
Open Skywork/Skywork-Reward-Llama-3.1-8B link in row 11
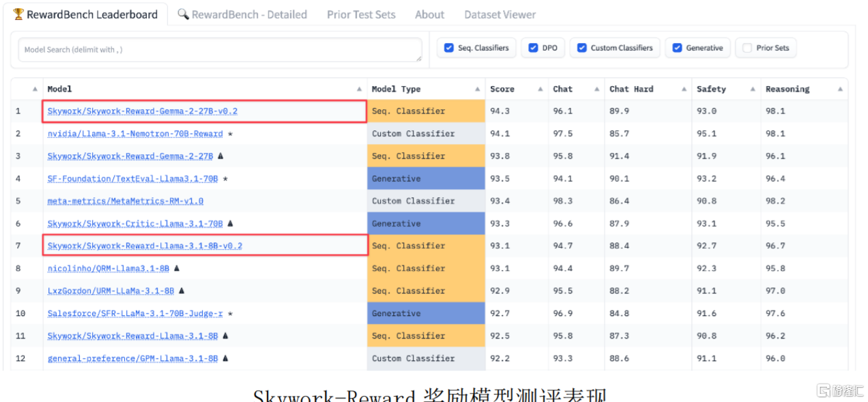[133, 336]
